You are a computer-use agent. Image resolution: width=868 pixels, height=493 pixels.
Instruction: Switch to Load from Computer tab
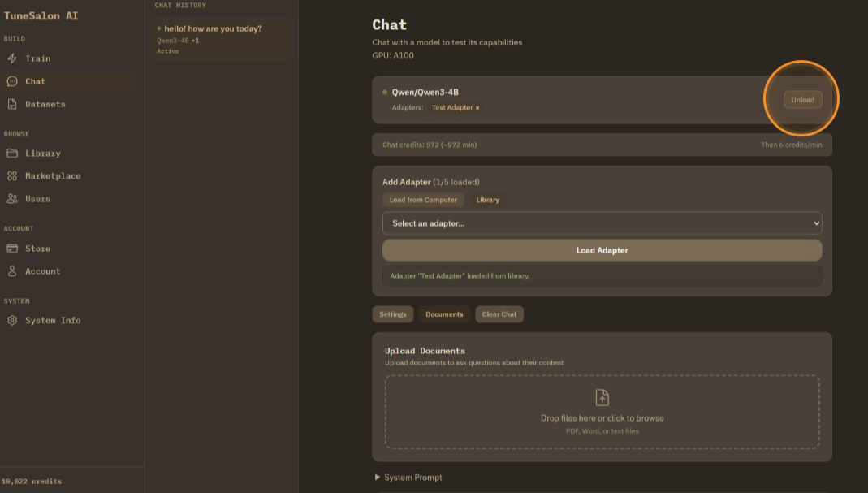(423, 200)
